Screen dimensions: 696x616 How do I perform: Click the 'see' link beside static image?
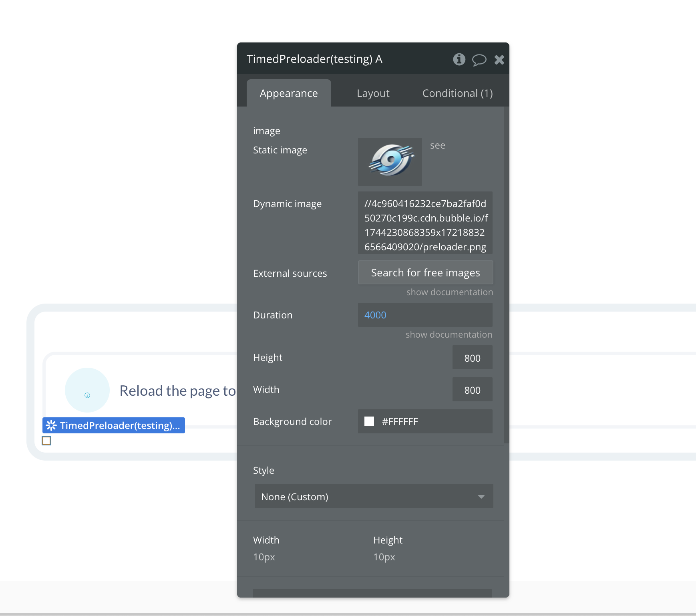(437, 145)
